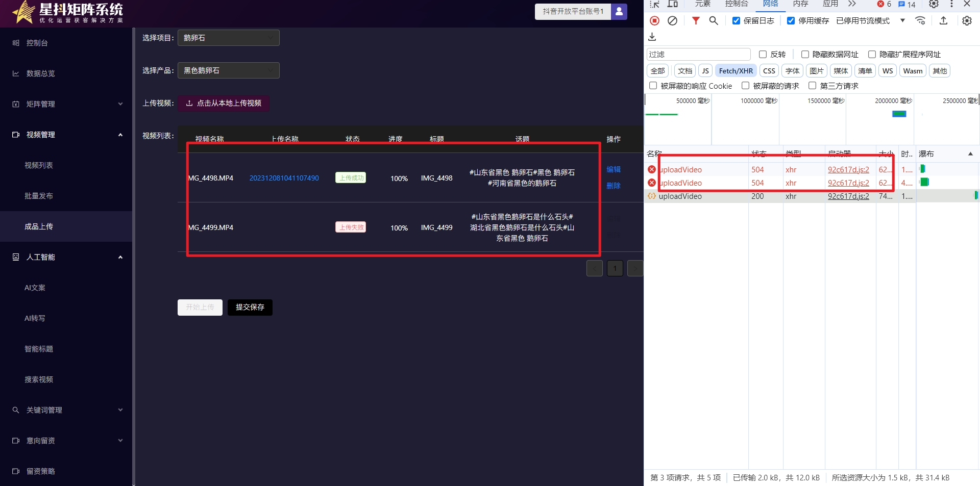This screenshot has width=980, height=486.
Task: Open AI文案 in the sidebar
Action: point(35,288)
